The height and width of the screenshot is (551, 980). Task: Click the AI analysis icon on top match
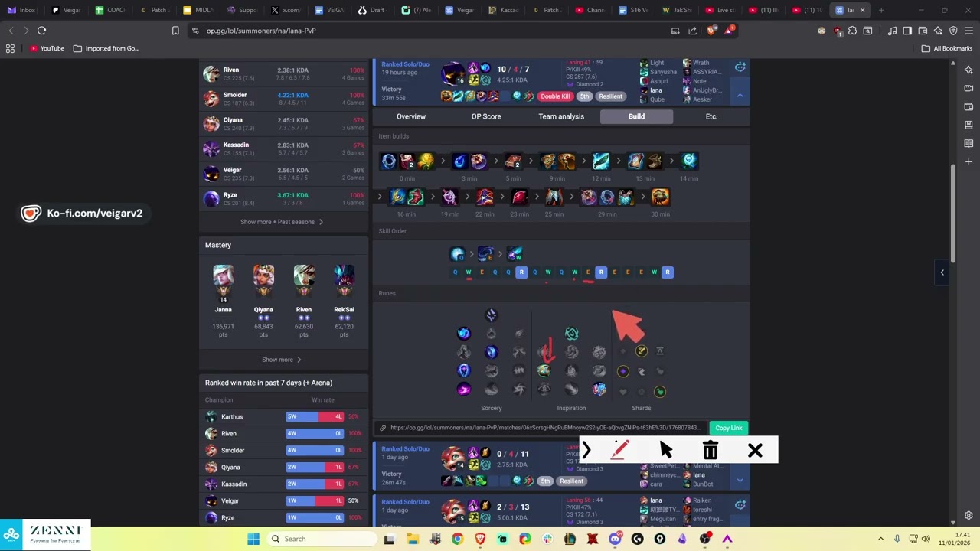click(x=740, y=67)
